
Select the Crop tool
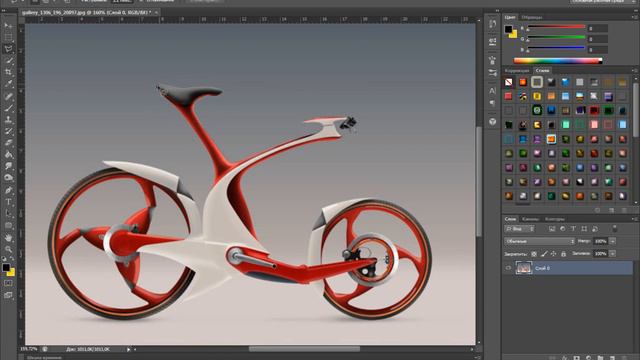pyautogui.click(x=8, y=72)
